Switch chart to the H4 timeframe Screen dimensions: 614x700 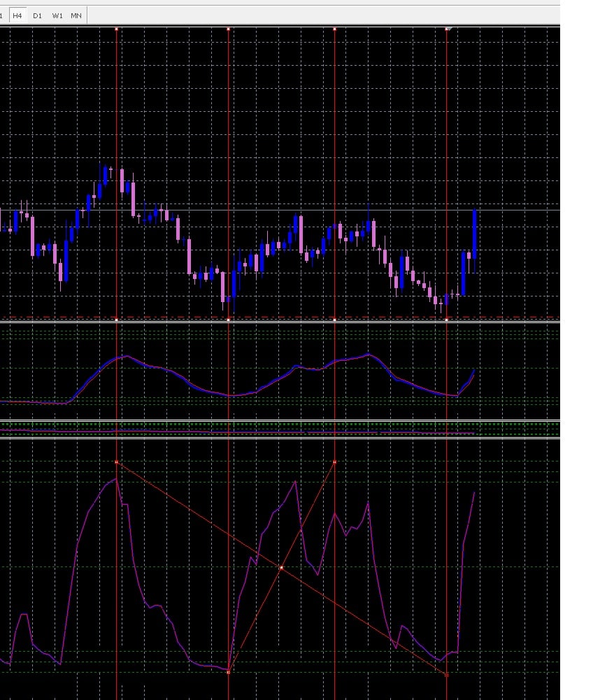pyautogui.click(x=17, y=15)
